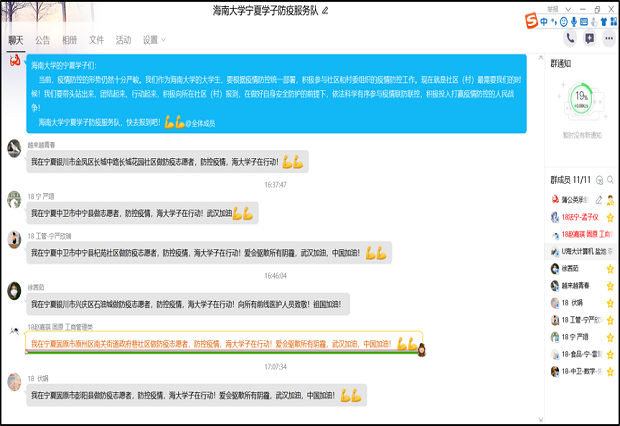Image resolution: width=620 pixels, height=426 pixels.
Task: Expand the 设置 dropdown menu
Action: point(154,40)
